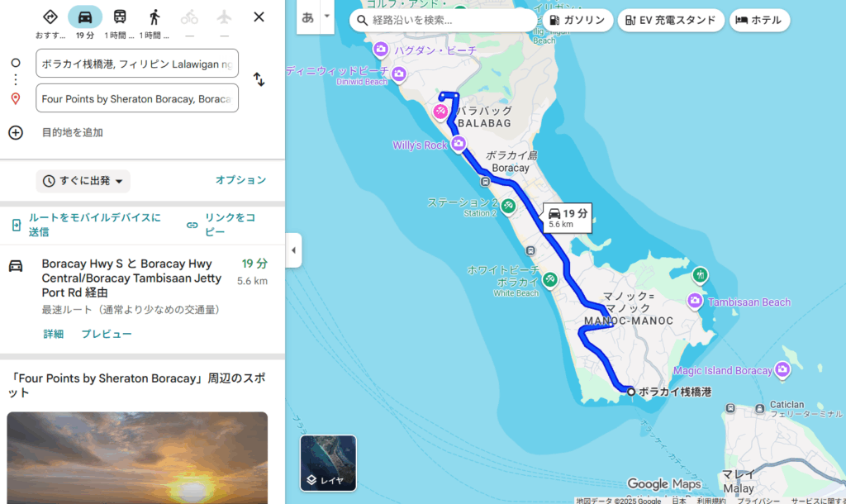Select the walking travel mode icon
This screenshot has height=504, width=846.
(154, 17)
